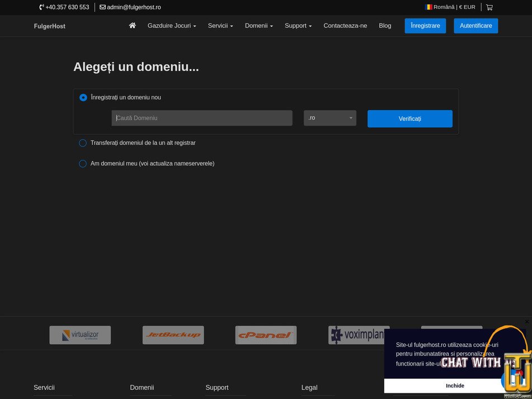Close cookie notice with Inchide button
The image size is (532, 399).
[x=455, y=386]
